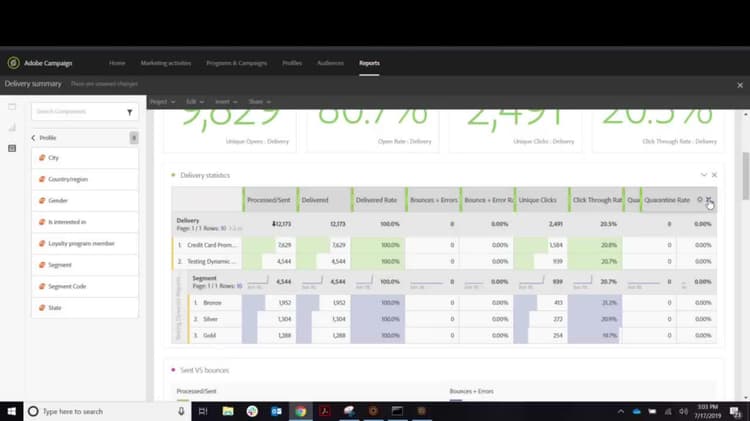Click the State dimension icon
Image resolution: width=750 pixels, height=421 pixels.
42,308
